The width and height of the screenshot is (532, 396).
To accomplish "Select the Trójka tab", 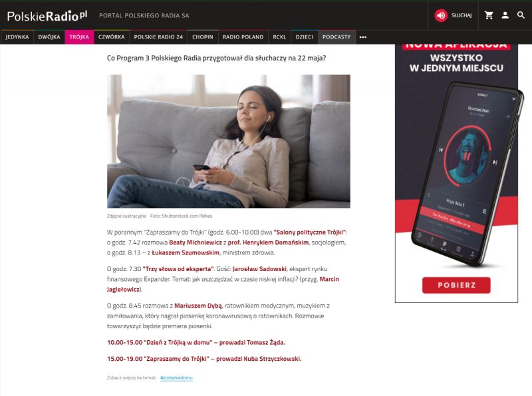I will point(79,37).
